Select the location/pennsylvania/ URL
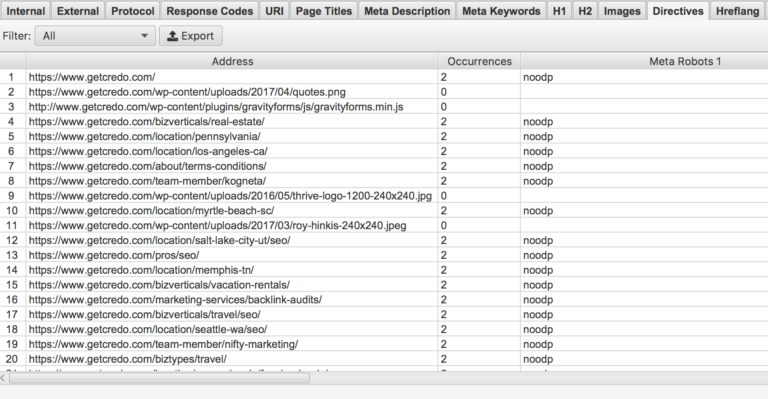 pyautogui.click(x=144, y=136)
